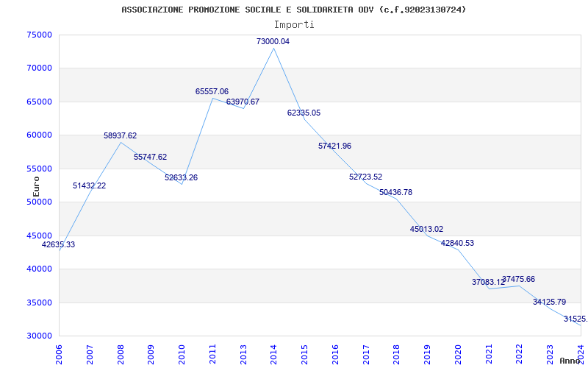Select the 2010 x-axis year label

coord(182,355)
